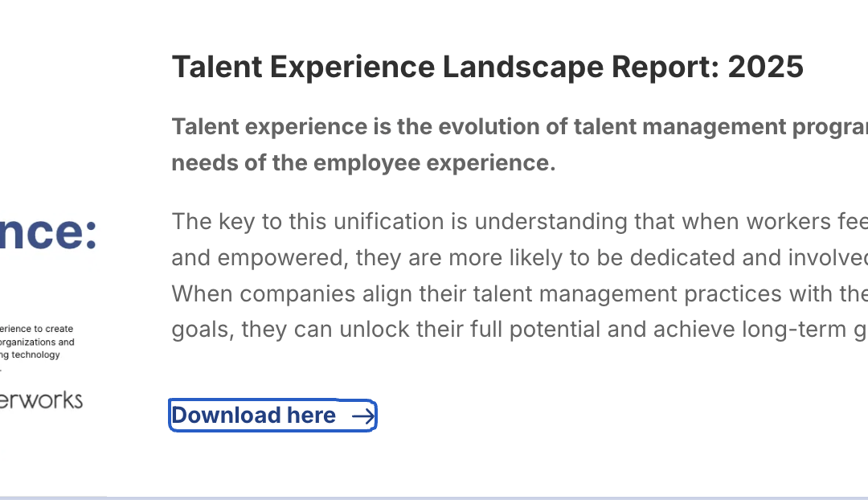This screenshot has width=868, height=500.
Task: Click the report cover title ending in 'nce:'
Action: click(x=48, y=232)
